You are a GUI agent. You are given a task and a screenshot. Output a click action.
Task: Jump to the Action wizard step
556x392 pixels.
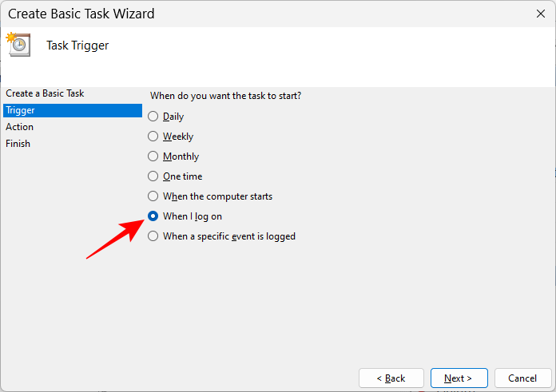tap(20, 127)
